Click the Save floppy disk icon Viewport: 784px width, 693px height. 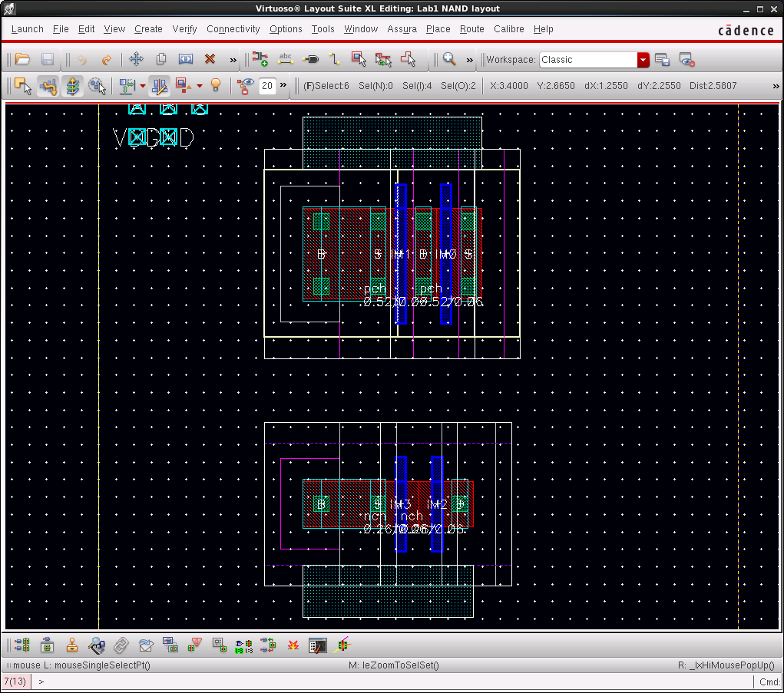click(48, 59)
